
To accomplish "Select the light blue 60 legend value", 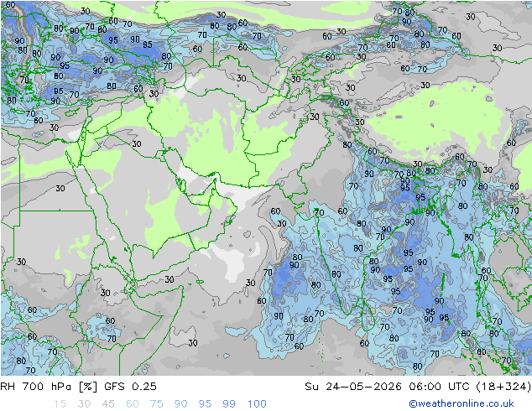I will (133, 404).
